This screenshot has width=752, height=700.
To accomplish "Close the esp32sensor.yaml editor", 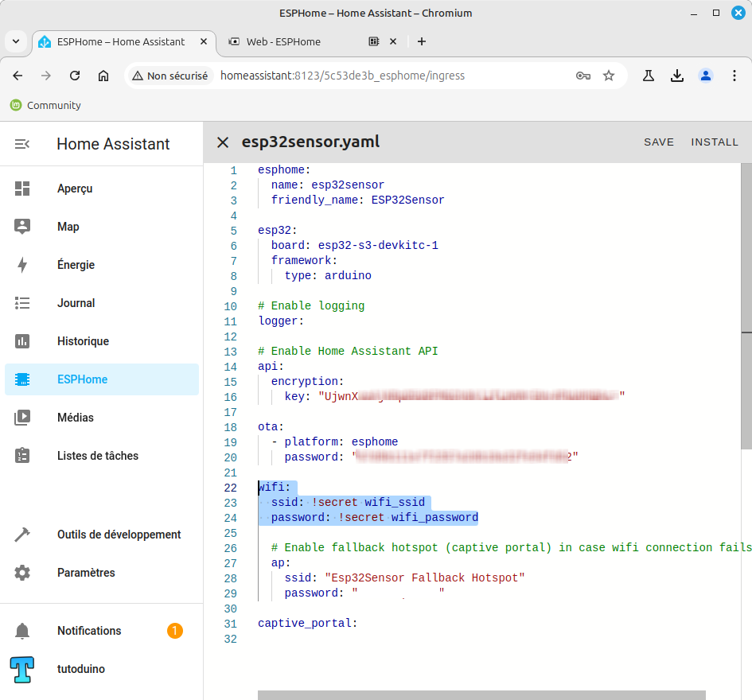I will coord(223,142).
